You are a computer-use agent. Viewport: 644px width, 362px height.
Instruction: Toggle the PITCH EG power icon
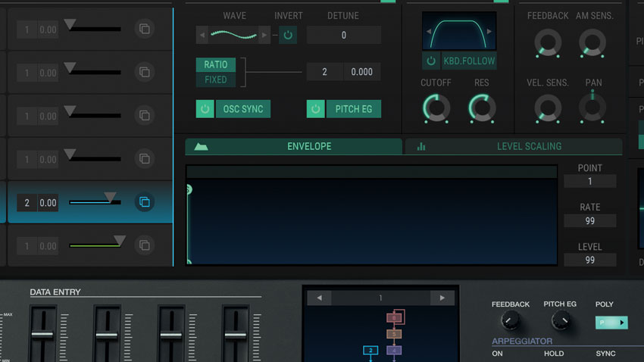315,109
